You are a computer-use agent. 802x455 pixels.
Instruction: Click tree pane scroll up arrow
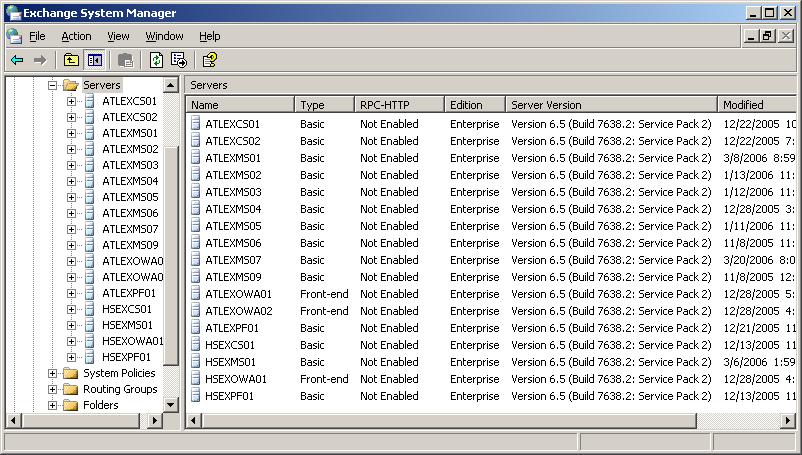tap(170, 85)
